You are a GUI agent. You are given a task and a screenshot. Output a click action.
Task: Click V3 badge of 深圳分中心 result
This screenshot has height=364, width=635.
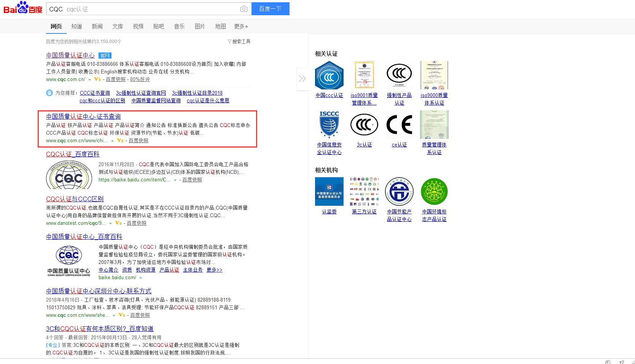(122, 315)
